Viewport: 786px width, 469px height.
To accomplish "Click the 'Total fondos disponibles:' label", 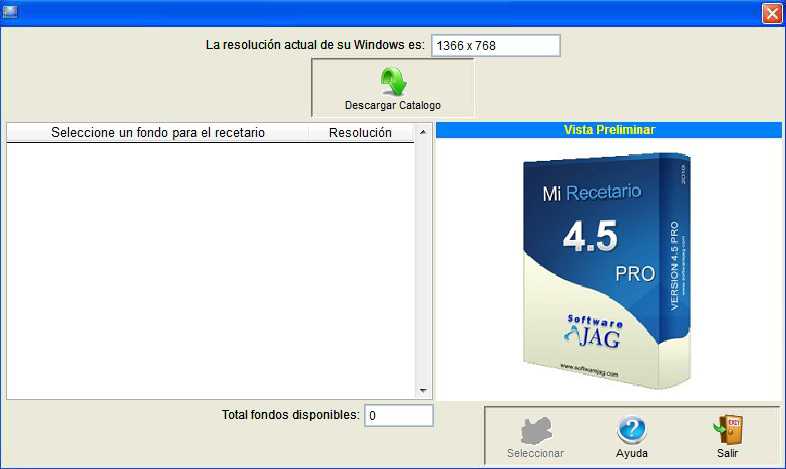I will pyautogui.click(x=291, y=415).
